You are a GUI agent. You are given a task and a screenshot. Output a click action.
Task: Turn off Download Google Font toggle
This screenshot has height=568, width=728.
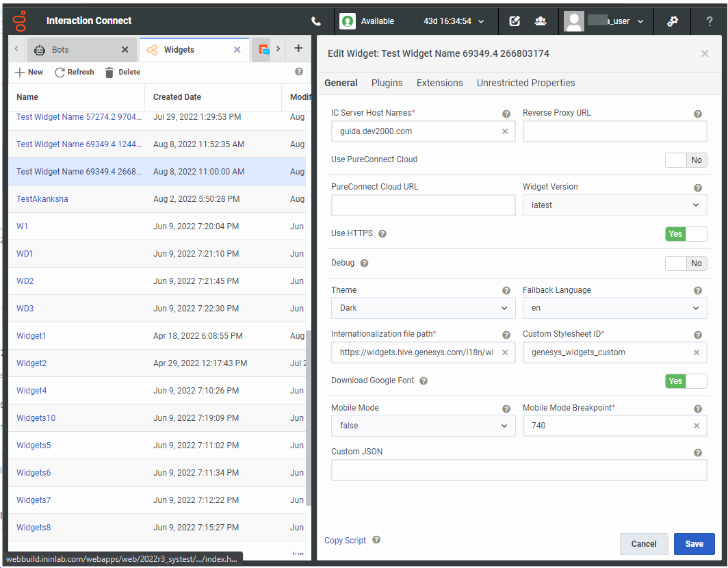point(686,381)
